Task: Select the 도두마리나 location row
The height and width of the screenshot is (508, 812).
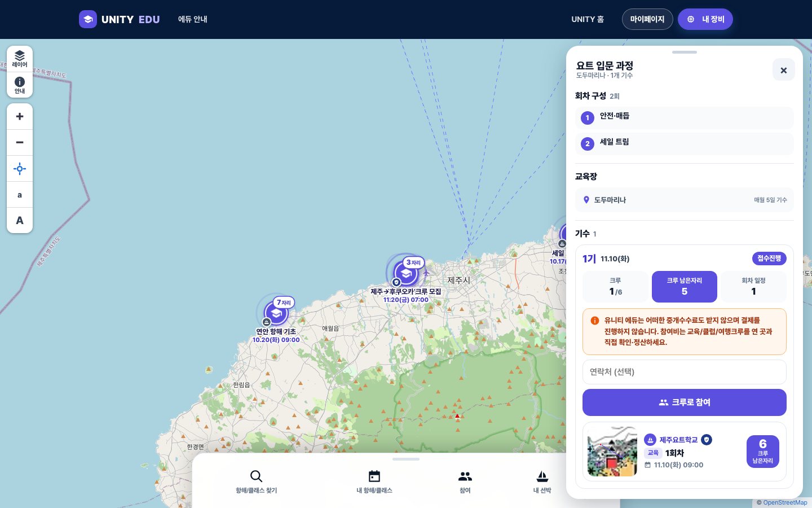Action: pyautogui.click(x=685, y=200)
